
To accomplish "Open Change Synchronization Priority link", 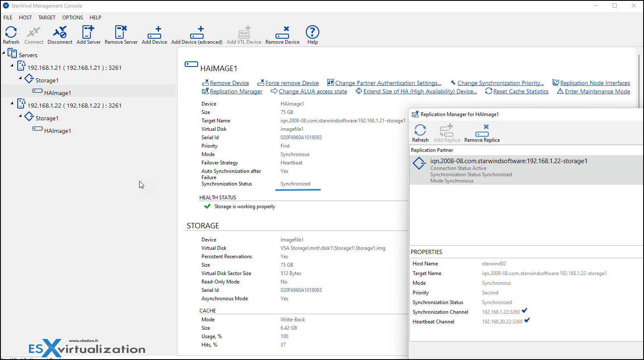I will 501,83.
